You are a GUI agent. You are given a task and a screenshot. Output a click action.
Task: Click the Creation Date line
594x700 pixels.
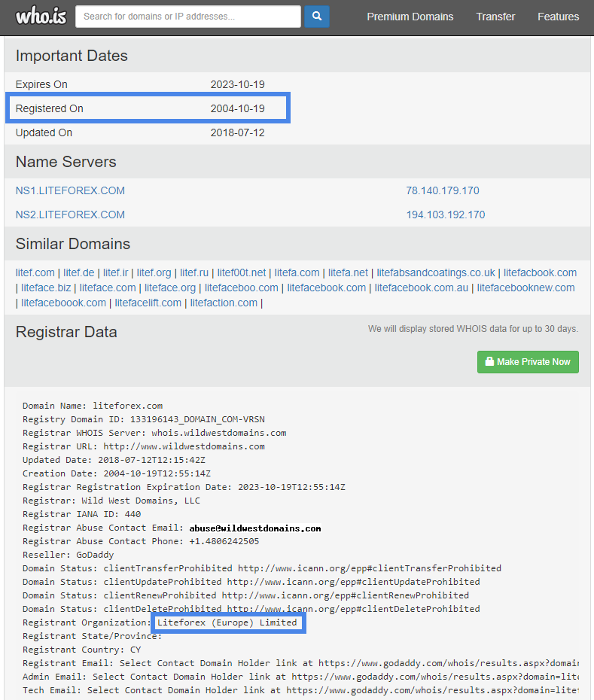pos(117,473)
